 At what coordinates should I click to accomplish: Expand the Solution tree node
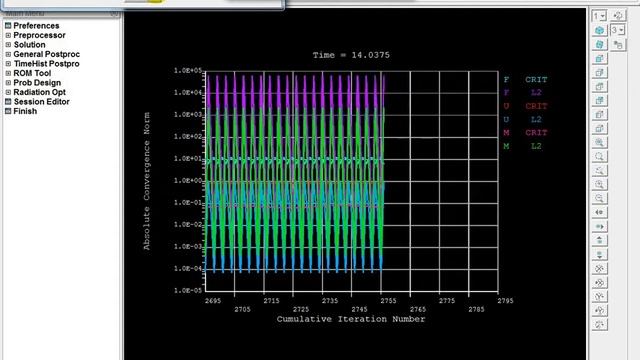coord(8,44)
